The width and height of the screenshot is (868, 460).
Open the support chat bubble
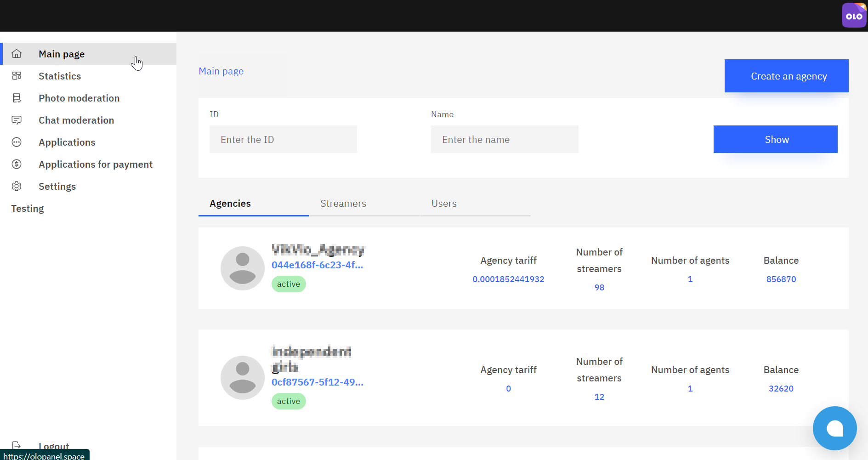pyautogui.click(x=834, y=428)
